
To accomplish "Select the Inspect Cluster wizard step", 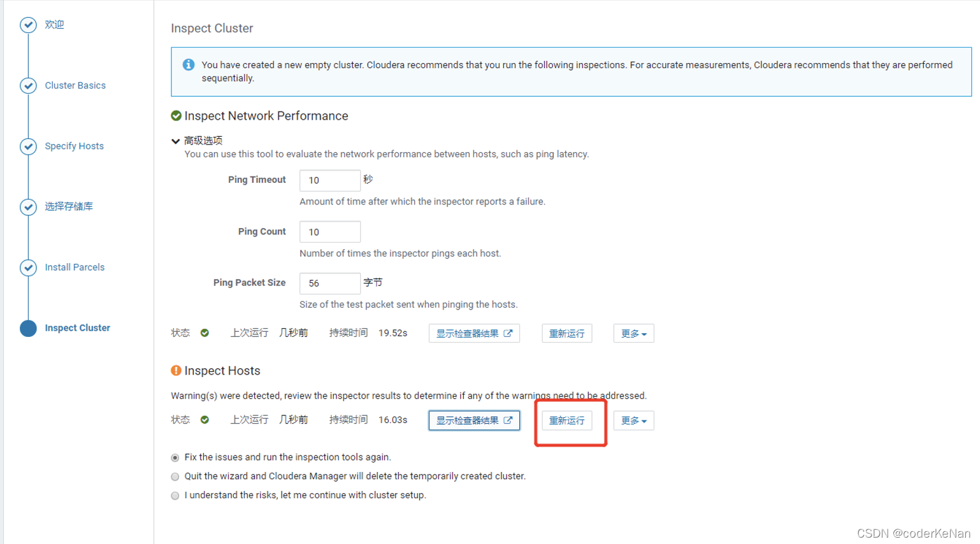I will point(77,328).
